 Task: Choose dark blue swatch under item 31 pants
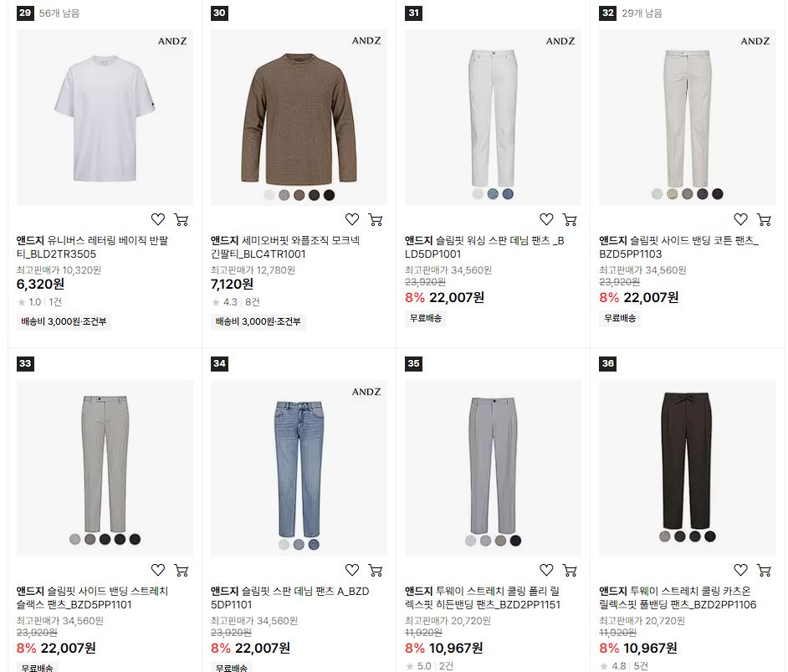pos(508,193)
